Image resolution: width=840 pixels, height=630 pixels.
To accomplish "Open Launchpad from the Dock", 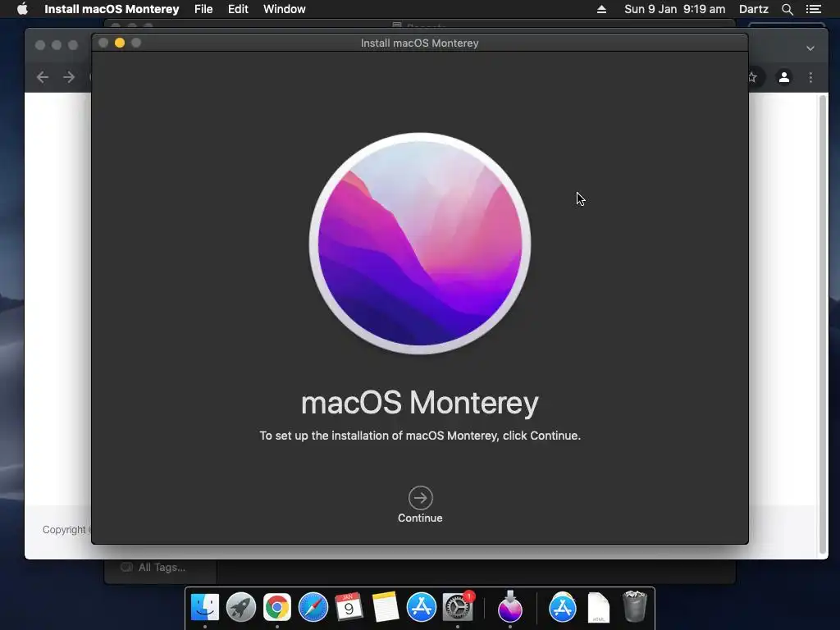I will coord(241,608).
